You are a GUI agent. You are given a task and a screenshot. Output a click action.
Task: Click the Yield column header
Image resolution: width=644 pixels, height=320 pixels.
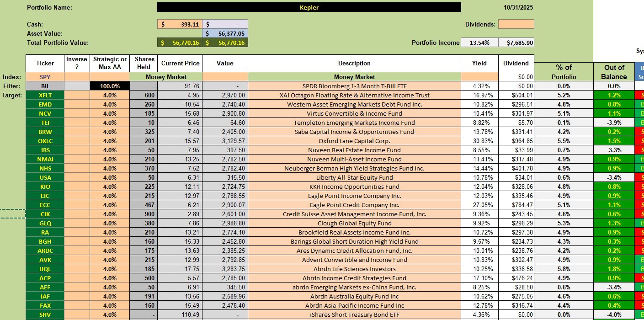click(x=479, y=63)
